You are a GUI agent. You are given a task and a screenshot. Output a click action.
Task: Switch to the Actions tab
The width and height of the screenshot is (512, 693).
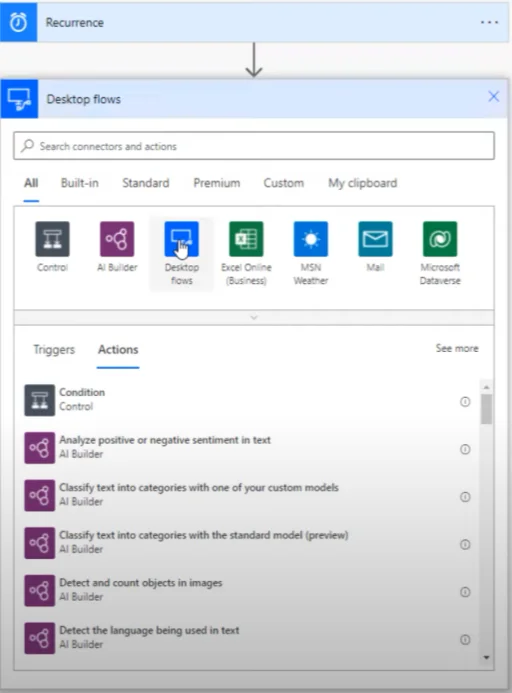118,350
